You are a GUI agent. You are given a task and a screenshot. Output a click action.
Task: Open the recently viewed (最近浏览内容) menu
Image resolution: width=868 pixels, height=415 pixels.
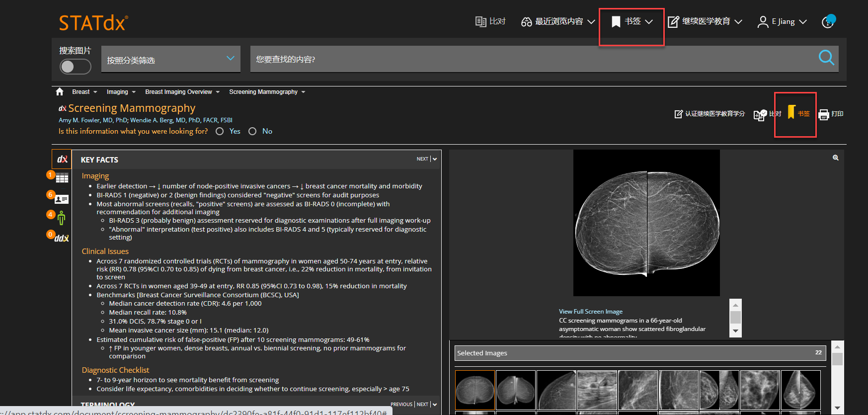click(558, 22)
